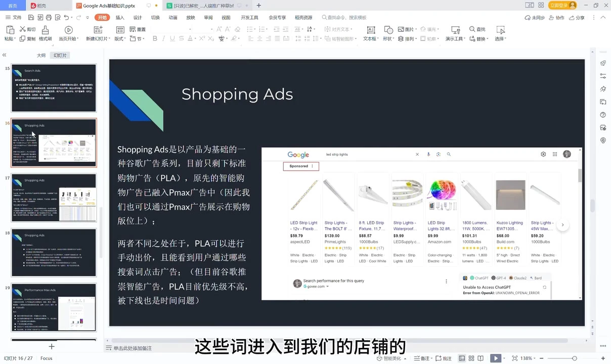Toggle italic formatting in the ribbon

pos(163,38)
